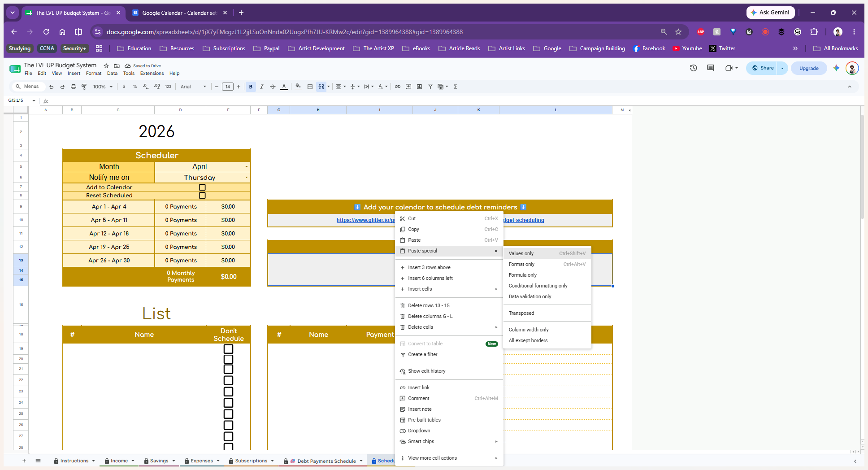Toggle bold formatting

pyautogui.click(x=251, y=87)
